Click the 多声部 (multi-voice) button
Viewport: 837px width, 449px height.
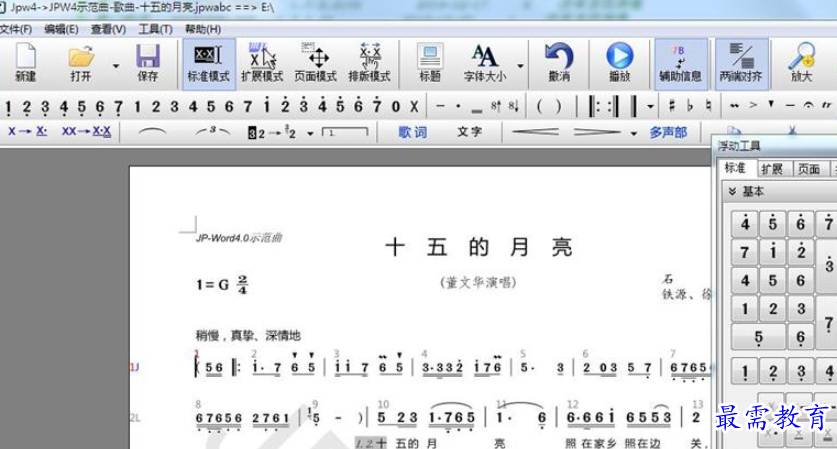[x=668, y=132]
